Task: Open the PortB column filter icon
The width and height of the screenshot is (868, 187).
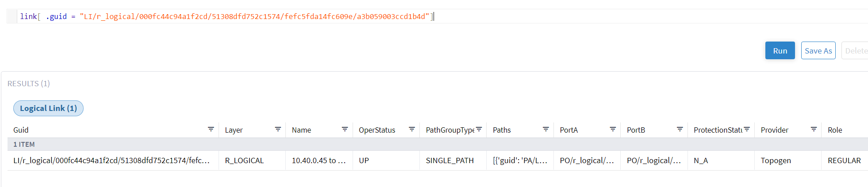Action: [680, 129]
